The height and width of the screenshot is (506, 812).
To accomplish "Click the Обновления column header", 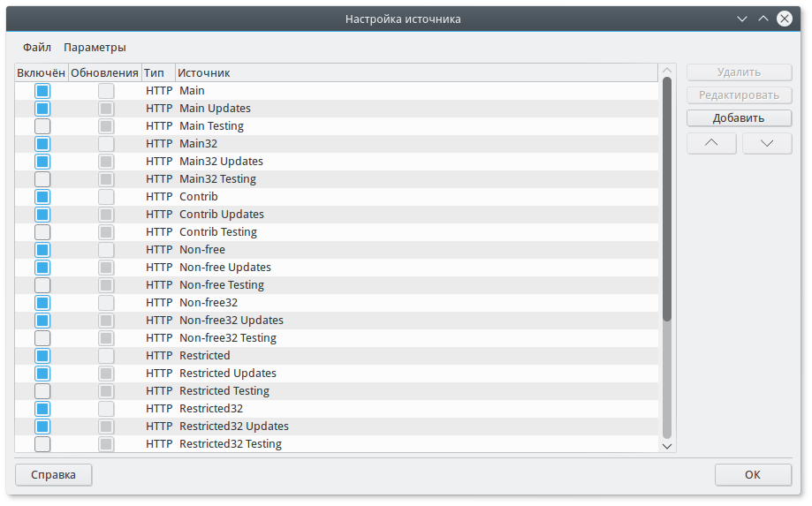I will 104,73.
